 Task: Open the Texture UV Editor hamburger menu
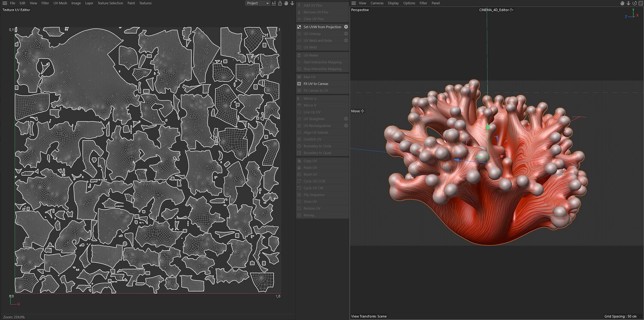point(5,3)
